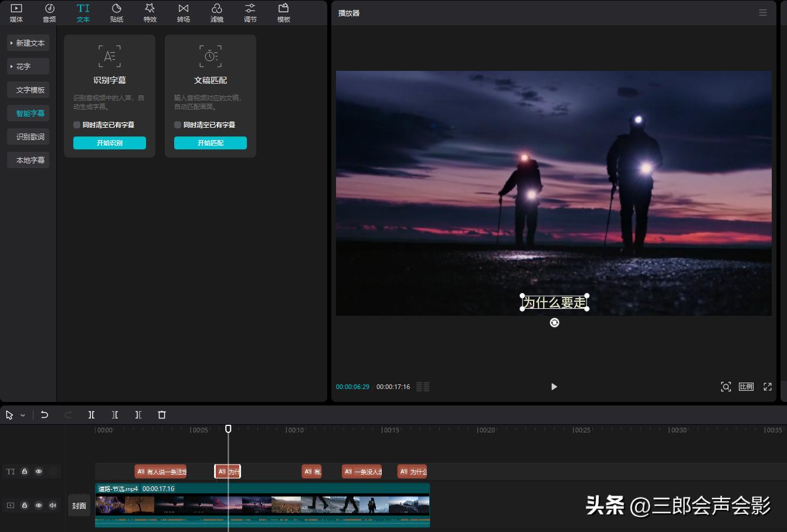Enable 同时清空已有字幕 under 识别字幕

(x=76, y=124)
